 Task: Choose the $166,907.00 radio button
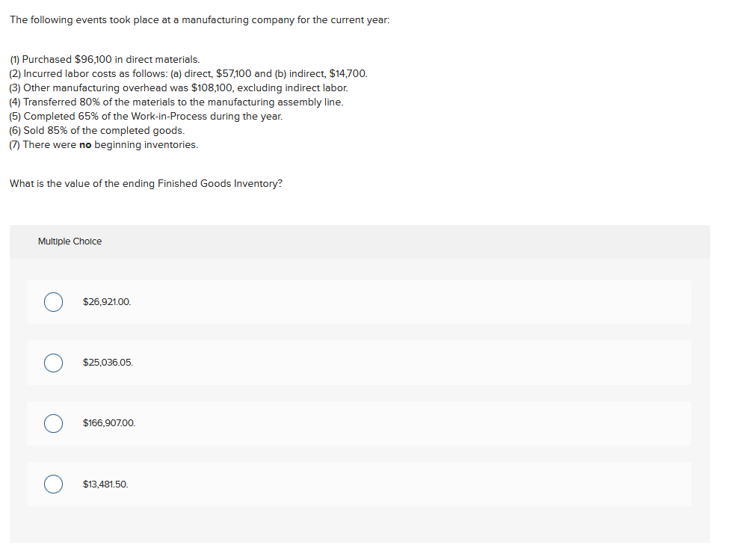[52, 423]
